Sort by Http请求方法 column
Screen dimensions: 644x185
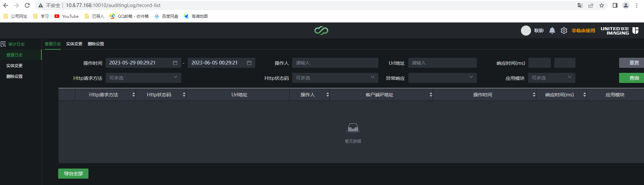click(134, 95)
